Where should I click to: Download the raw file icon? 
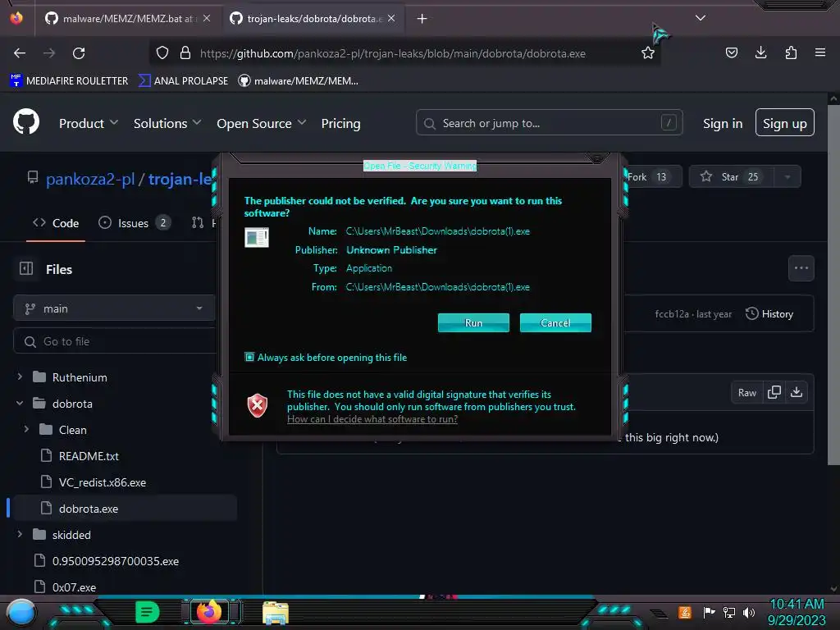click(797, 393)
